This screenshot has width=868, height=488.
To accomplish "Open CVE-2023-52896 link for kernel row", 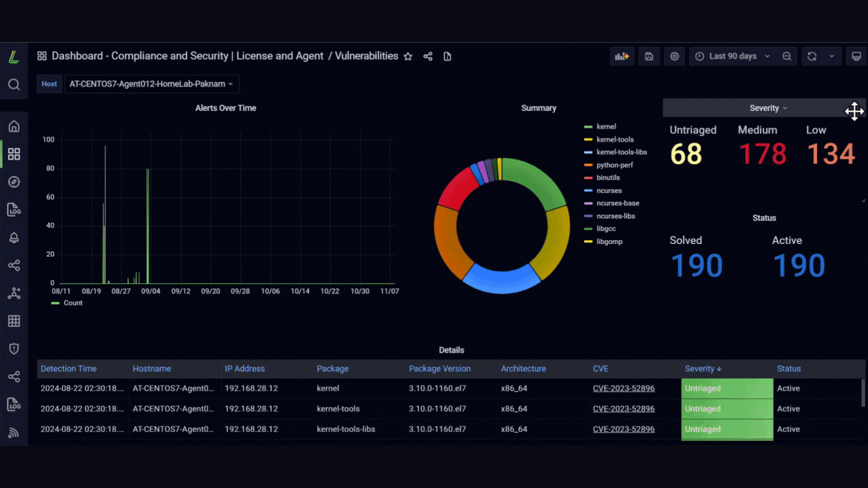I will (x=623, y=388).
